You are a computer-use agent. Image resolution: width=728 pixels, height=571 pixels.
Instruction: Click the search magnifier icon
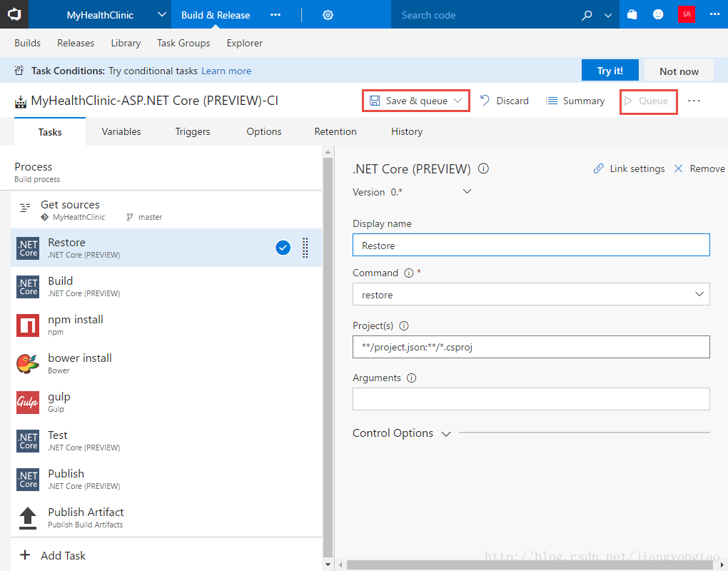click(587, 15)
